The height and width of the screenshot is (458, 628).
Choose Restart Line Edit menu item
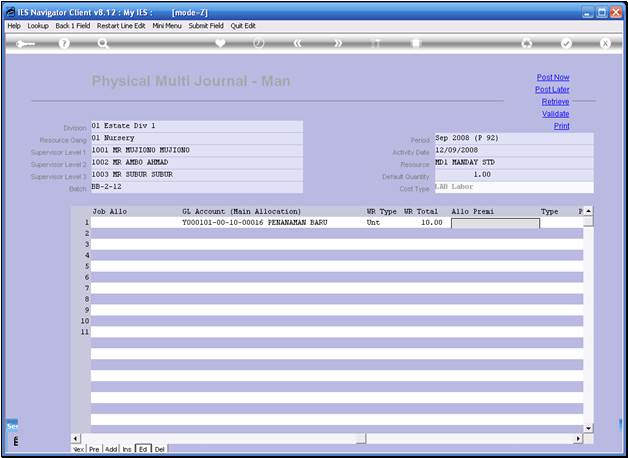121,26
